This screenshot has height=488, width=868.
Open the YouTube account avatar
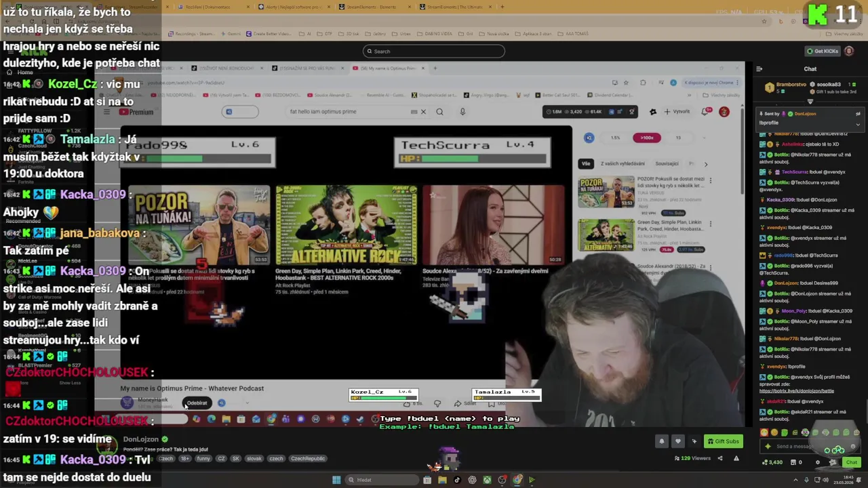tap(724, 112)
